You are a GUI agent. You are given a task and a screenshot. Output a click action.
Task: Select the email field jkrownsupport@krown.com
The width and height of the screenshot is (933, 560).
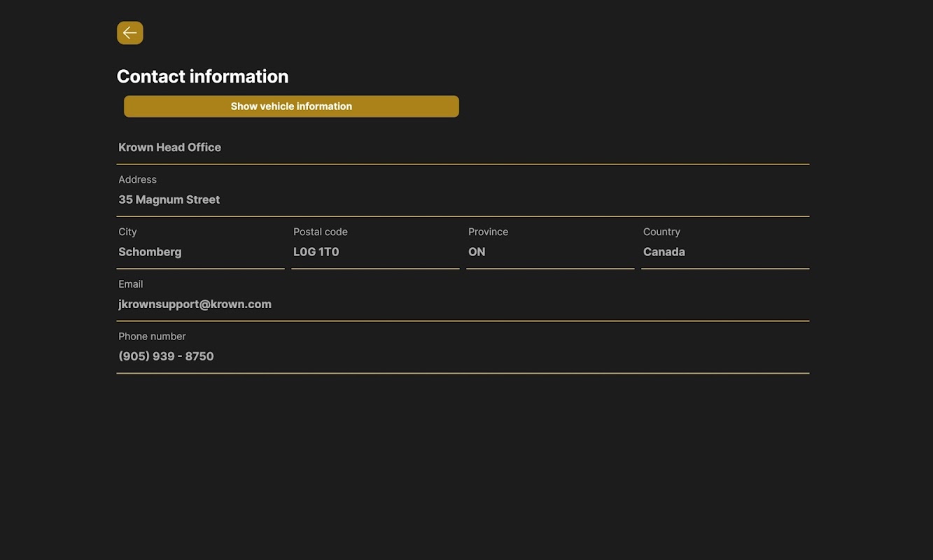point(463,304)
